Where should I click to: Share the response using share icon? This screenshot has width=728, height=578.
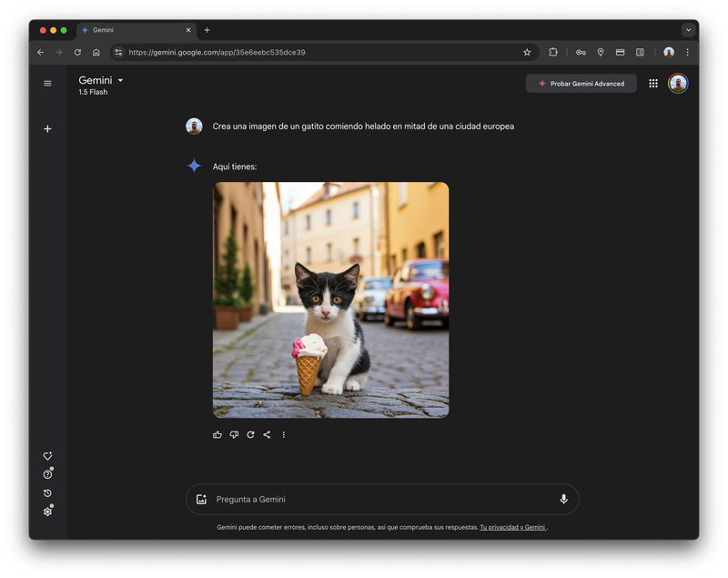tap(267, 435)
